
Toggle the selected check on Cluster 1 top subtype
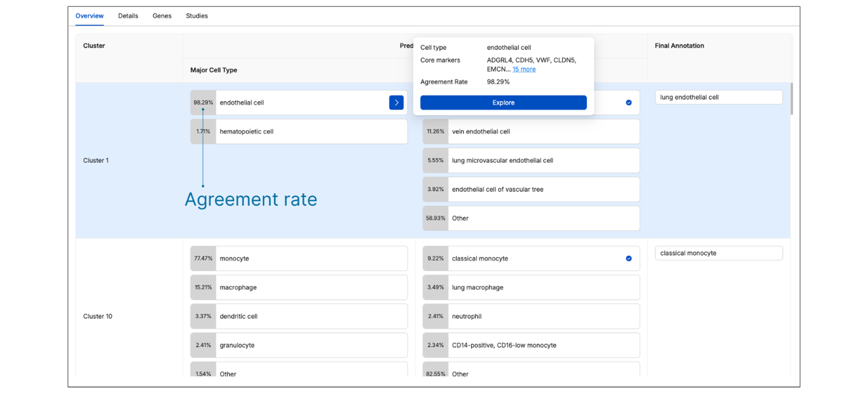tap(628, 102)
